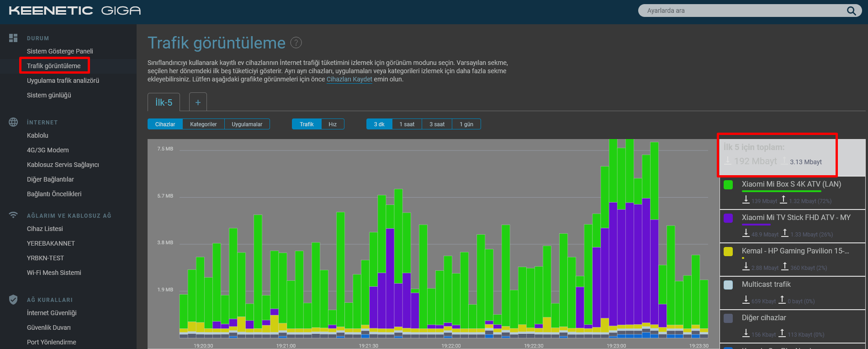Click the Keenetic Giga logo
Image resolution: width=868 pixels, height=349 pixels.
(75, 11)
